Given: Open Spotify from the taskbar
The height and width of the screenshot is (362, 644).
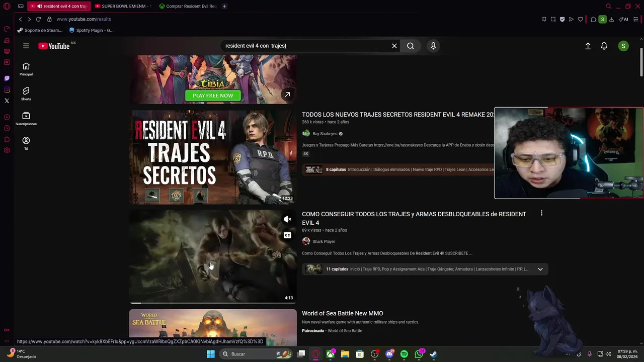Looking at the screenshot, I should [404, 354].
